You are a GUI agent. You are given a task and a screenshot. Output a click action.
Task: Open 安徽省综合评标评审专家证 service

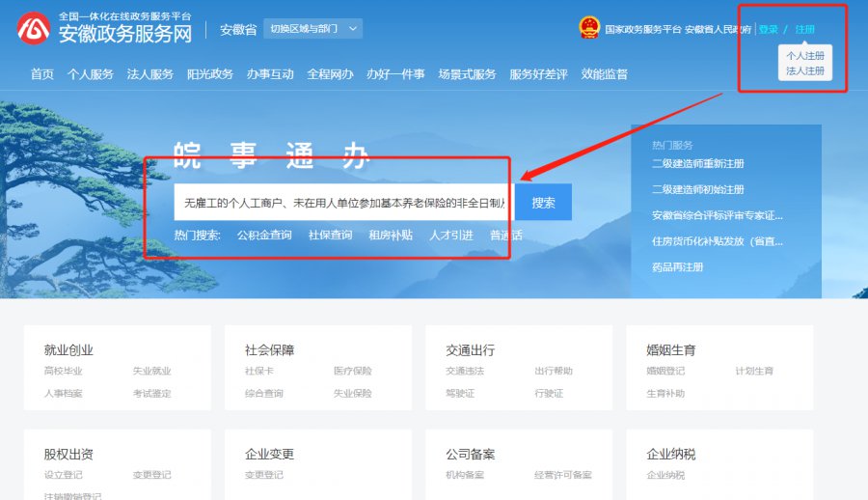click(718, 215)
